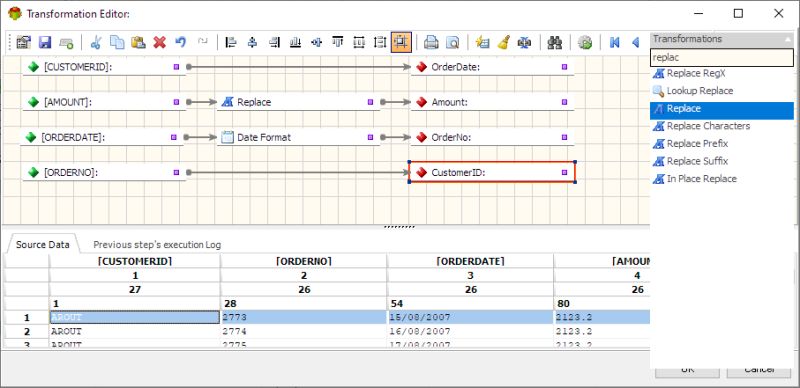Select the Amount target node

click(492, 102)
